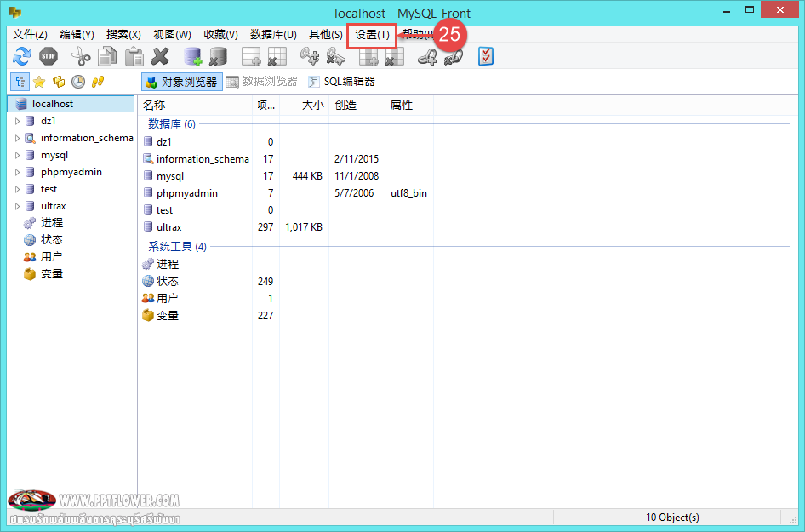Collapse the 系统工具 (4) group header
Image resolution: width=805 pixels, height=532 pixels.
pos(177,247)
